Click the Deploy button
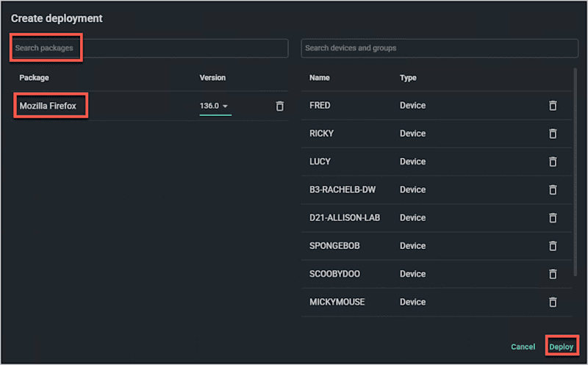The height and width of the screenshot is (365, 588). click(562, 347)
